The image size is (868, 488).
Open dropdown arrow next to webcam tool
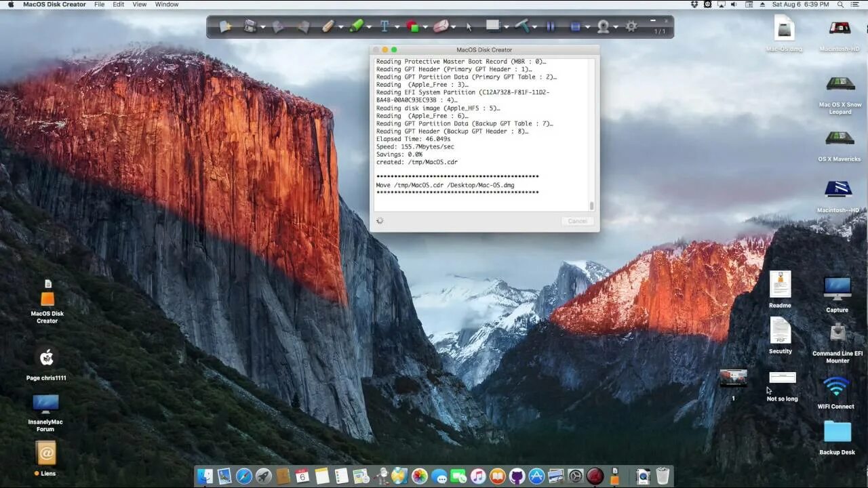coord(615,28)
